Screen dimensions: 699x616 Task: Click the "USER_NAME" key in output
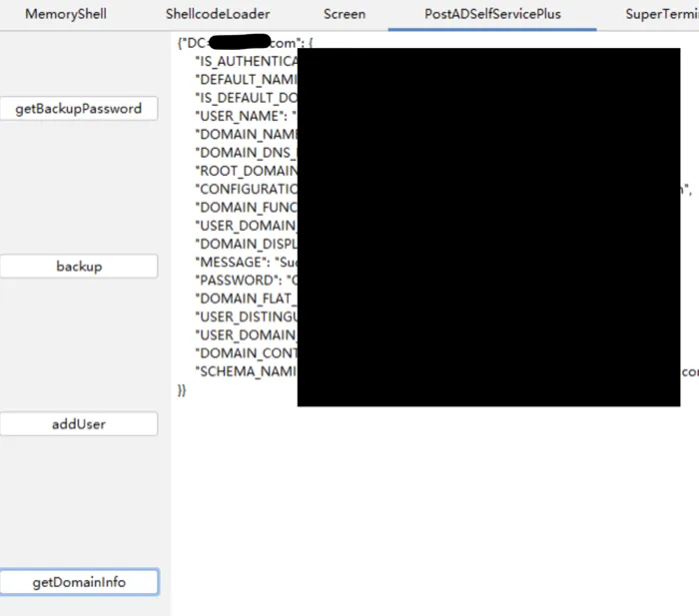pos(242,116)
